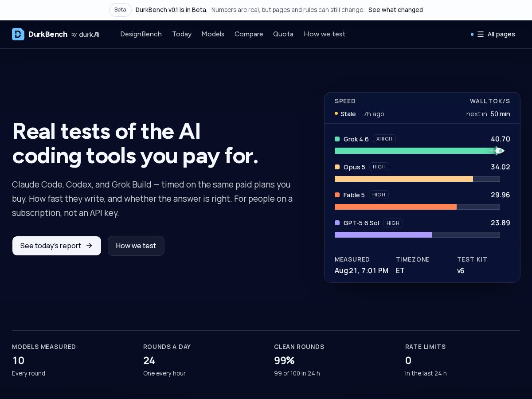
Task: Click the green Grok 4.6 color square
Action: (337, 139)
